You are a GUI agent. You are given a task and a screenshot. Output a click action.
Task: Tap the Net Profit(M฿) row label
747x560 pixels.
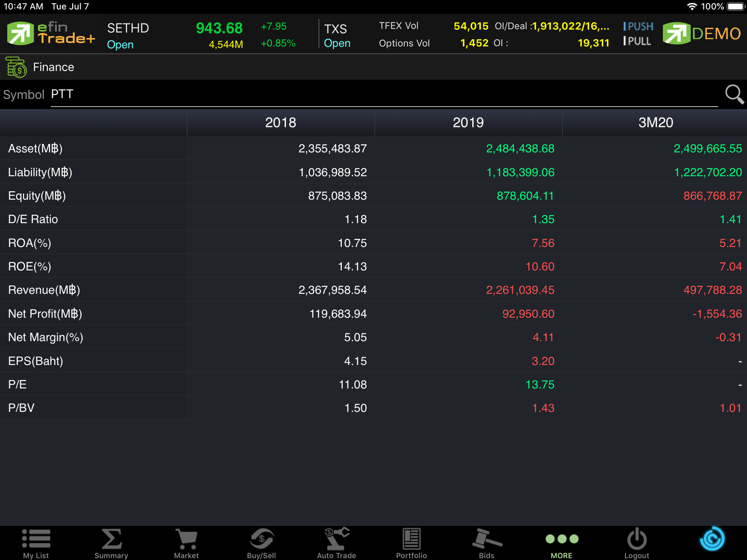[45, 314]
